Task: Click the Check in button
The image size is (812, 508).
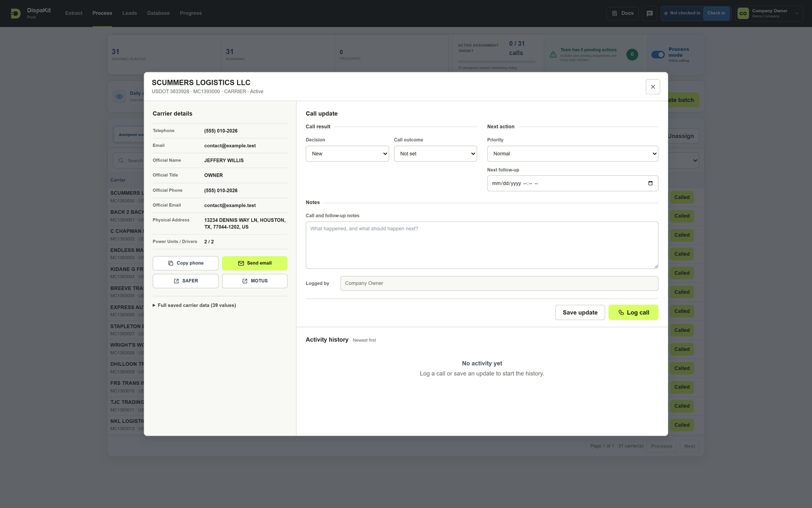Action: pyautogui.click(x=716, y=13)
